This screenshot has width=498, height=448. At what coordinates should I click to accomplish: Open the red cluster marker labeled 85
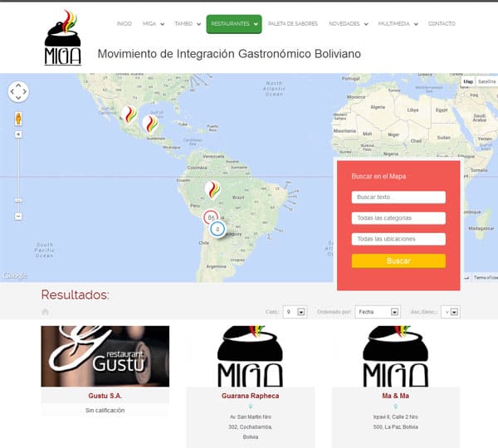pos(211,217)
